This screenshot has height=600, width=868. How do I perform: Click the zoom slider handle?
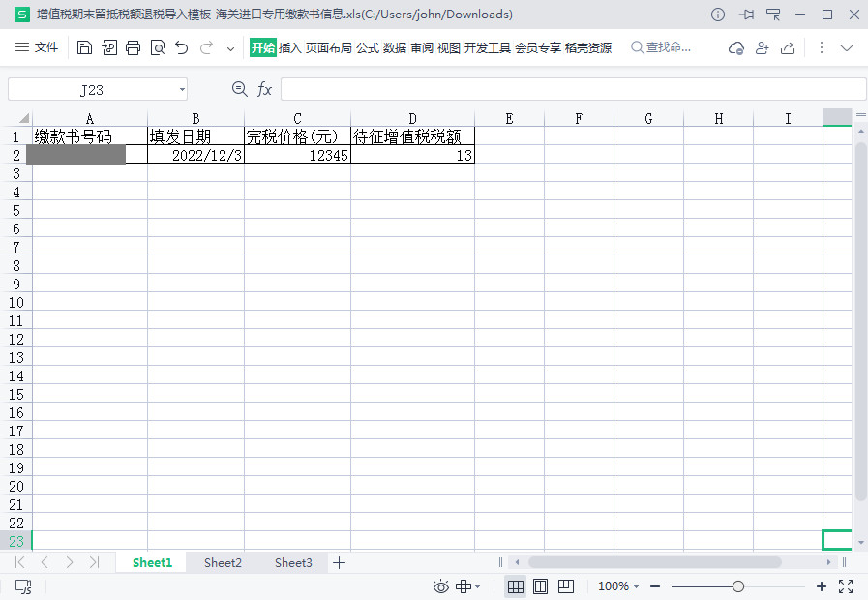click(x=738, y=586)
